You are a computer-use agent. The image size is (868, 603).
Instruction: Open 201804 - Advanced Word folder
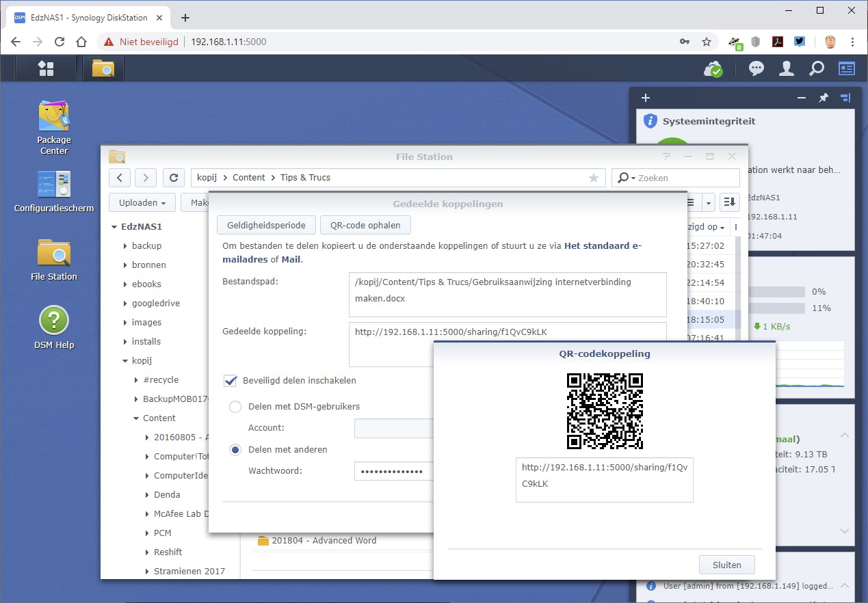324,540
